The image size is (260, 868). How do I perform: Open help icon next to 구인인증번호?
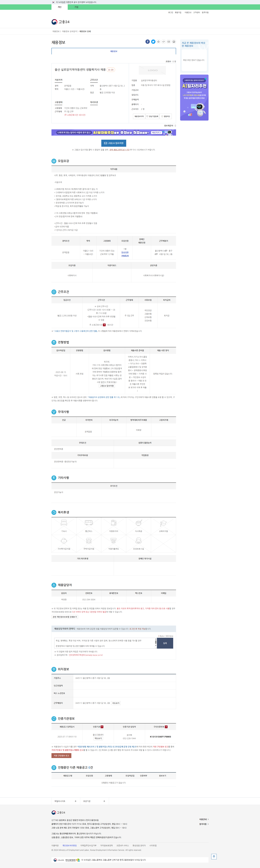click(x=166, y=727)
